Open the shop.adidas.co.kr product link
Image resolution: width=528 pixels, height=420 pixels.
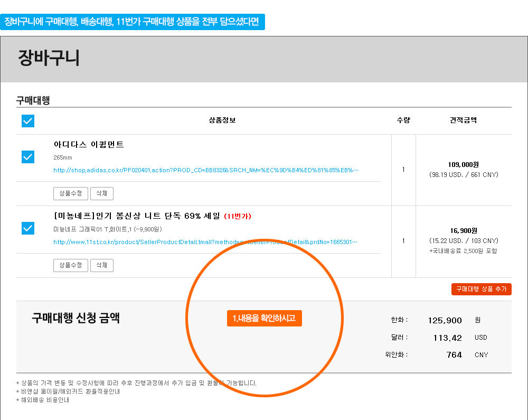pos(206,171)
